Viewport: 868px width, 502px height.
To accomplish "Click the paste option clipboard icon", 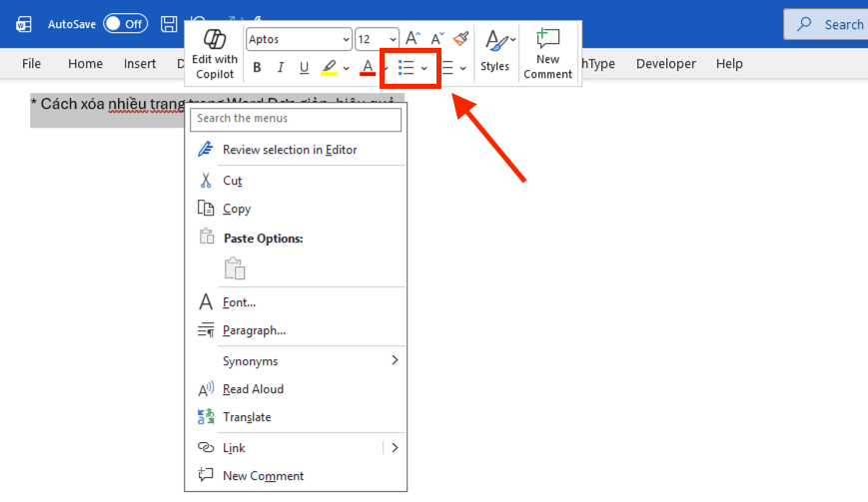I will [235, 268].
